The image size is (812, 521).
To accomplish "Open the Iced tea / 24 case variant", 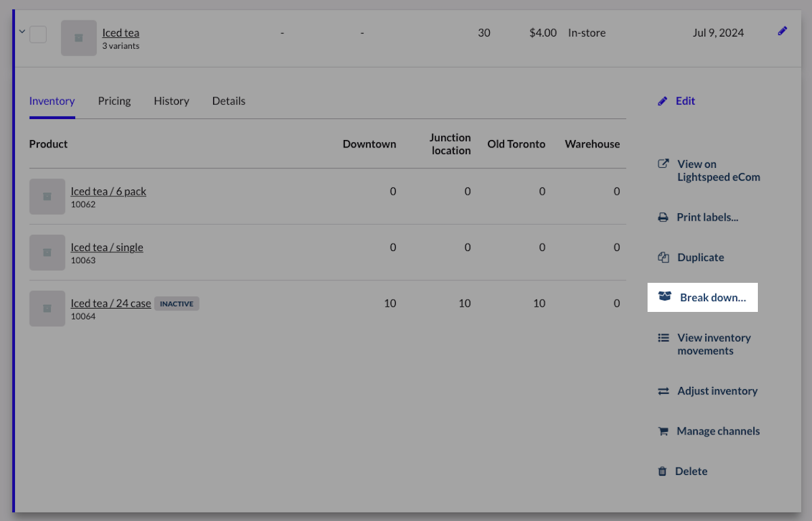I will (x=111, y=304).
